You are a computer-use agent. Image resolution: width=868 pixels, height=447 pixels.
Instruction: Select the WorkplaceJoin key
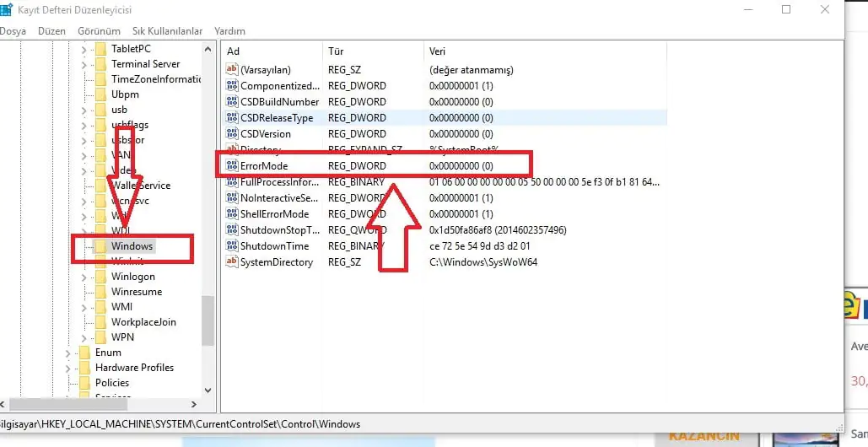[143, 322]
